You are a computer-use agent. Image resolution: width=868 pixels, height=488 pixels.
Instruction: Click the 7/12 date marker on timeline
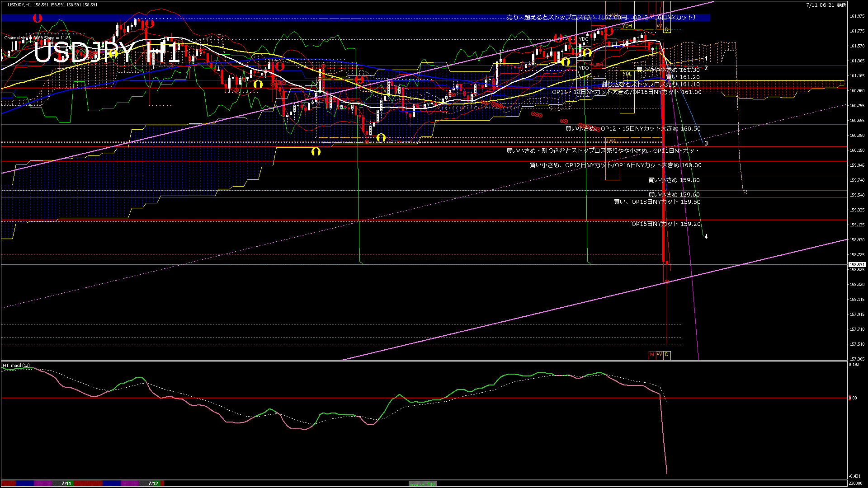pyautogui.click(x=153, y=483)
